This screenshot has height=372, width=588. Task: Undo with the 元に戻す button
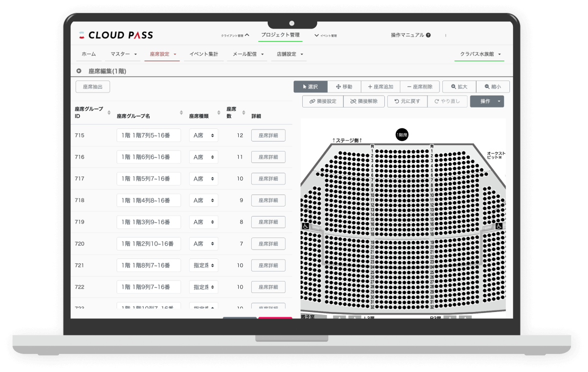tap(407, 101)
